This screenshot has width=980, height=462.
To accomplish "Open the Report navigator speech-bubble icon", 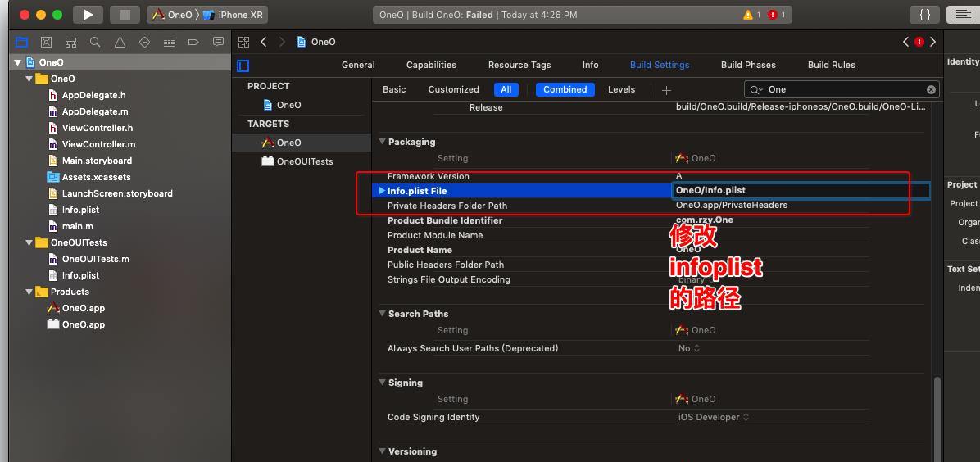I will [x=218, y=42].
